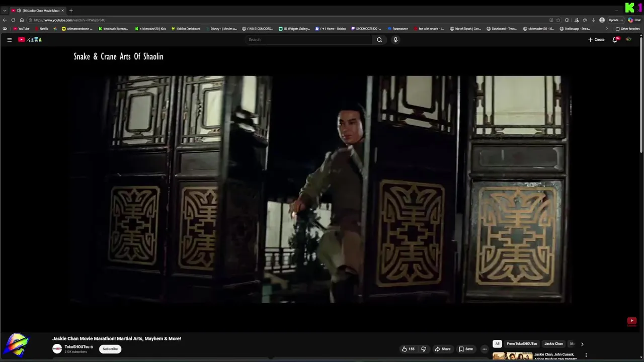Open more actions three-dot menu beside Save
The image size is (644, 362).
click(x=485, y=349)
